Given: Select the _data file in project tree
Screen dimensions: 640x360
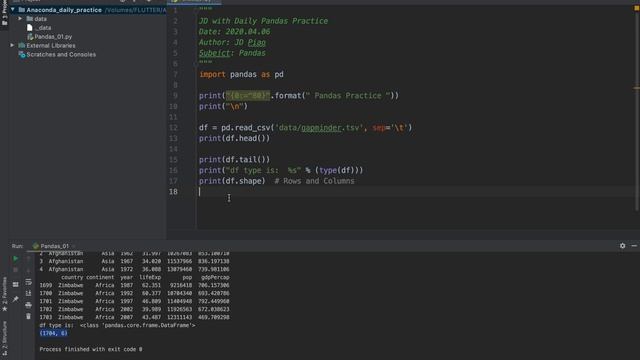Looking at the screenshot, I should [x=43, y=28].
